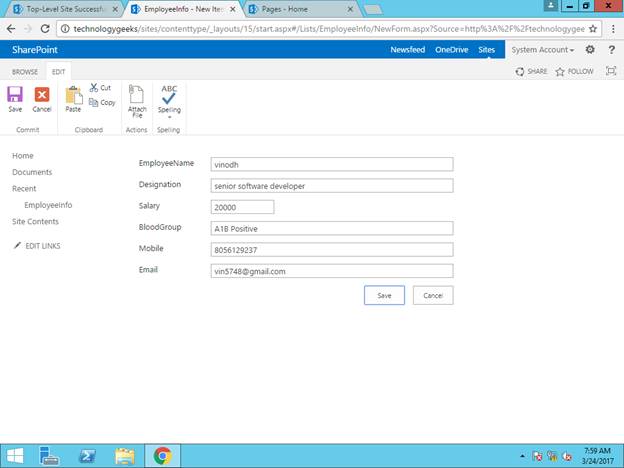Show hidden system tray icons
The image size is (624, 468).
(x=522, y=456)
